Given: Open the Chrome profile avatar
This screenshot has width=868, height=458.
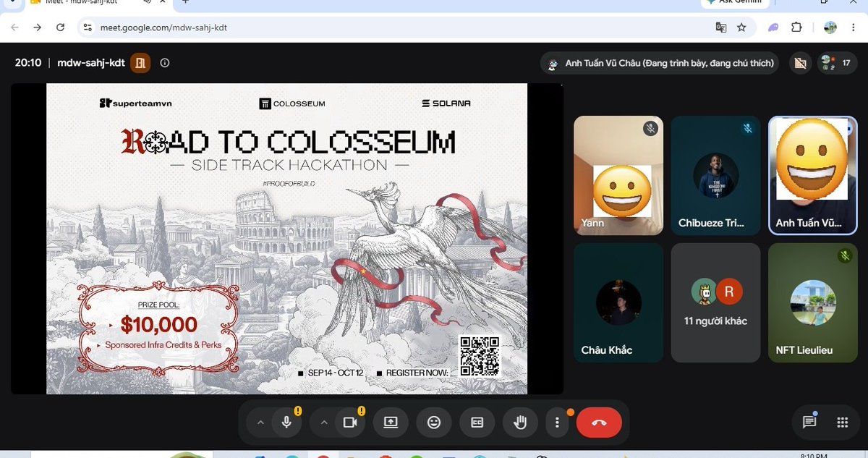Looking at the screenshot, I should coord(830,27).
